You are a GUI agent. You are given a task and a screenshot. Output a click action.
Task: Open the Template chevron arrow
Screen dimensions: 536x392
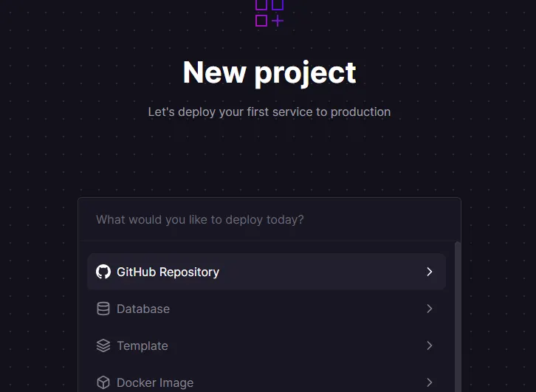coord(430,345)
